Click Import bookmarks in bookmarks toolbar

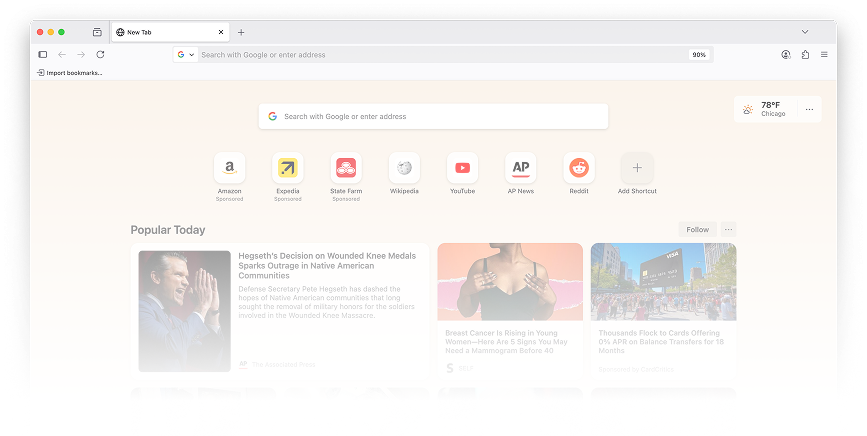click(70, 73)
